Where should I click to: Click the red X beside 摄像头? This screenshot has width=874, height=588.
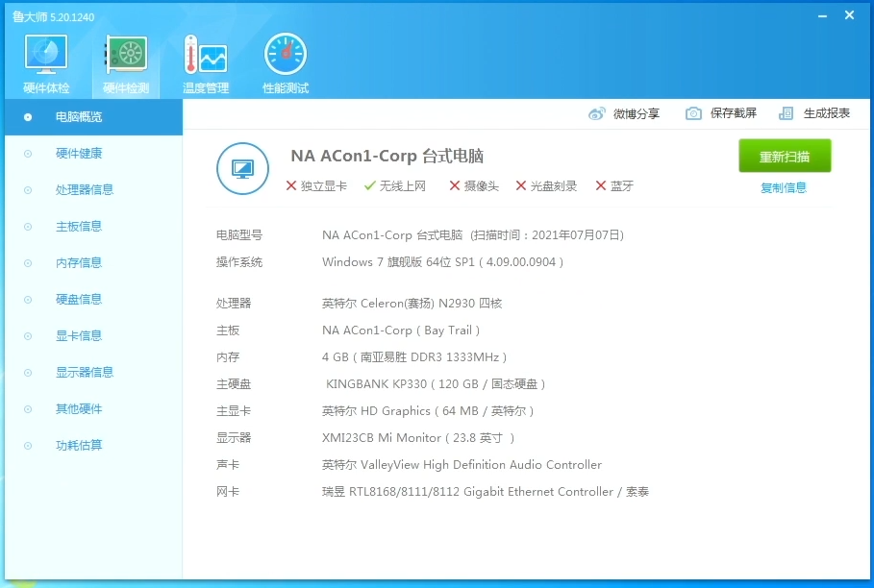click(455, 186)
